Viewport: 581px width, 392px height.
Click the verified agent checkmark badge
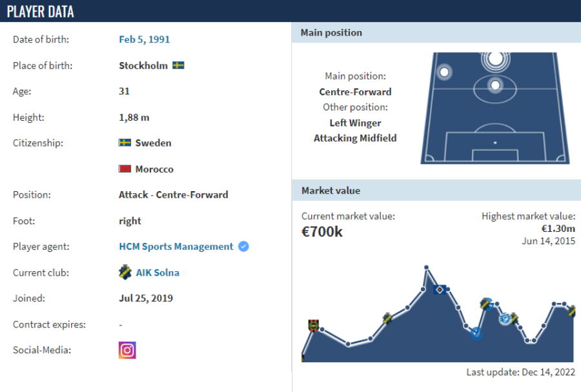[243, 247]
